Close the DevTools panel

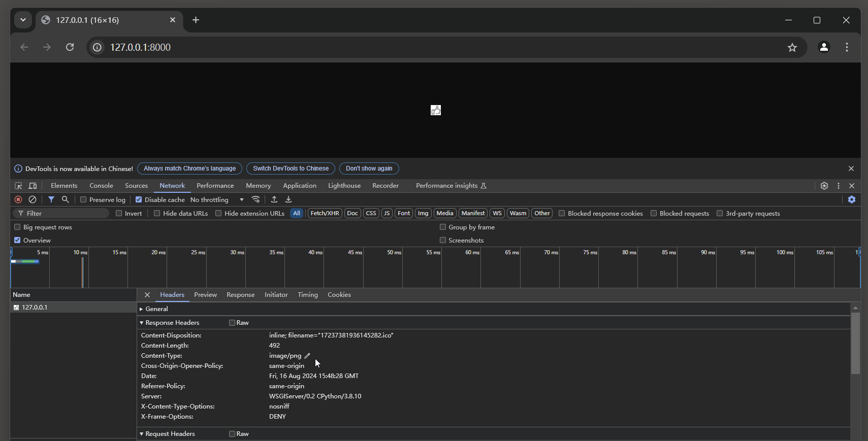852,186
